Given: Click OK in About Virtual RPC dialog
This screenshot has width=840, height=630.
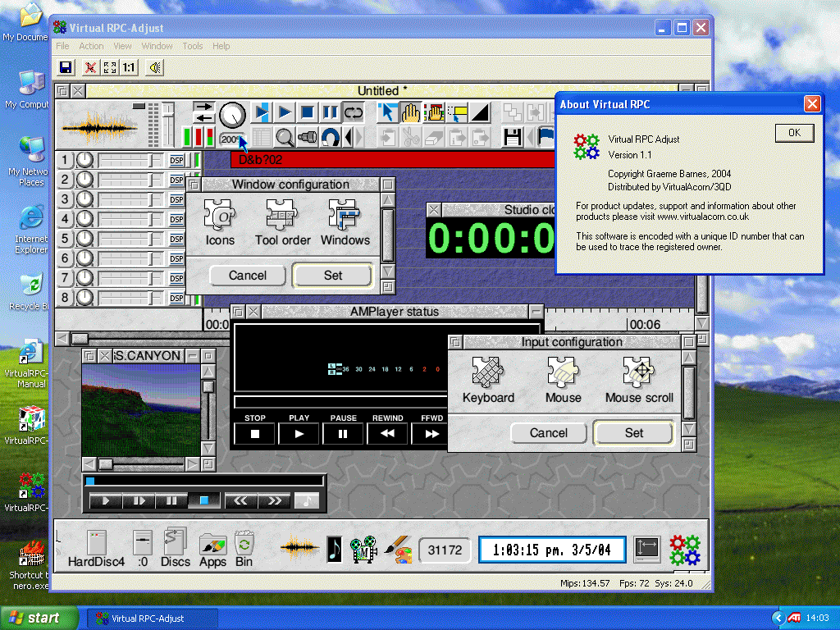Looking at the screenshot, I should click(793, 133).
